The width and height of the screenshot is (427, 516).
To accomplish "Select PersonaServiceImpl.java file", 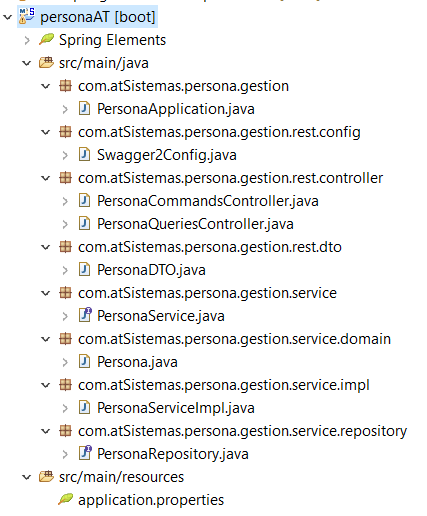I will coord(176,408).
